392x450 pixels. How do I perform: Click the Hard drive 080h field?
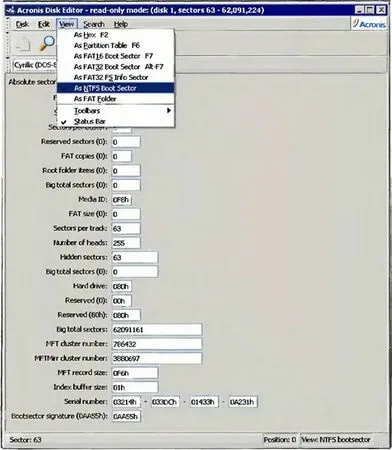tap(121, 286)
